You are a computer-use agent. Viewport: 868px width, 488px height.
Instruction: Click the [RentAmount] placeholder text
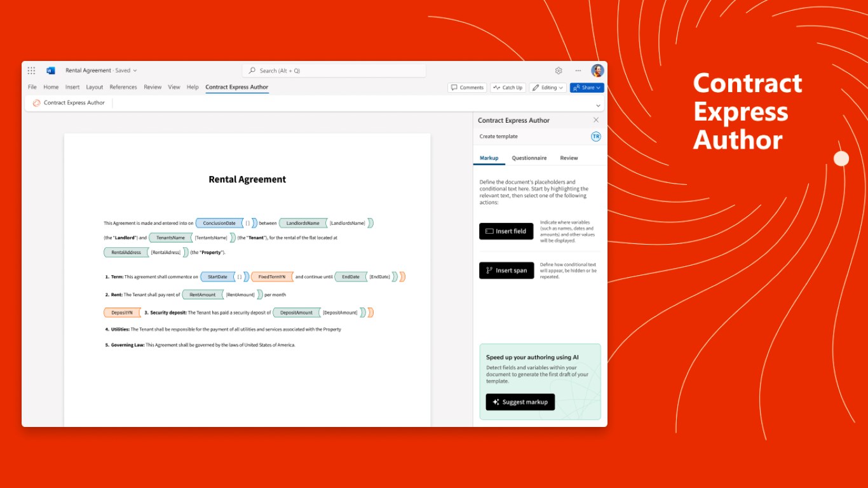(240, 295)
